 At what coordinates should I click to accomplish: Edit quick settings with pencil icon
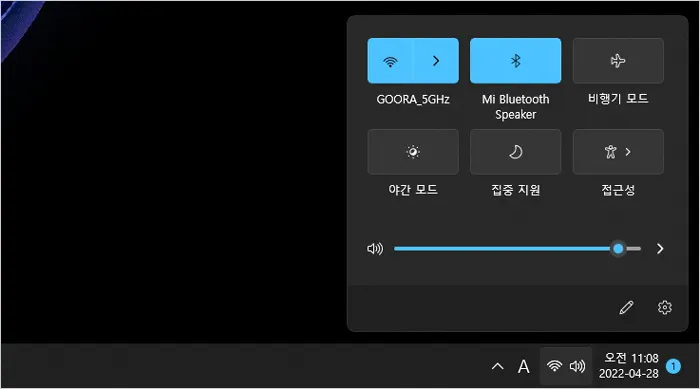coord(626,307)
